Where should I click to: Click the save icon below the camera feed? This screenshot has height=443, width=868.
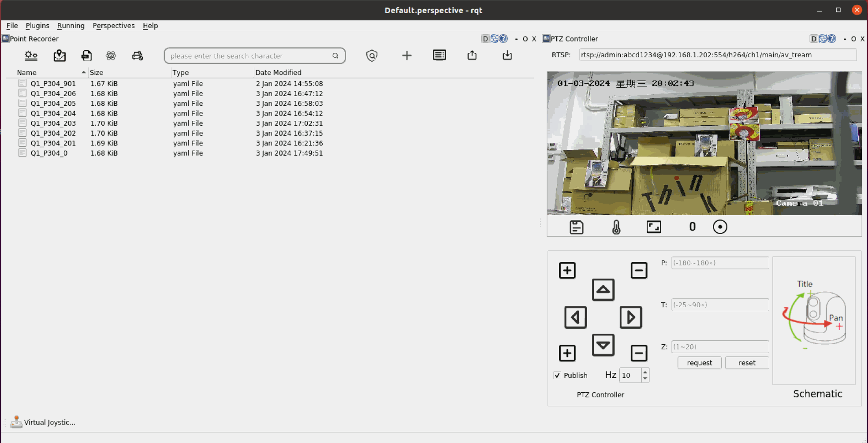576,227
